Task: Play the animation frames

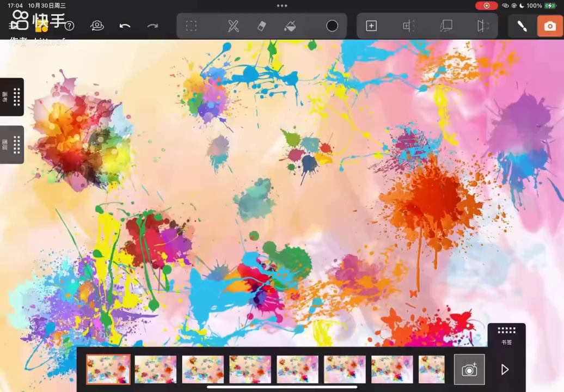Action: 505,370
